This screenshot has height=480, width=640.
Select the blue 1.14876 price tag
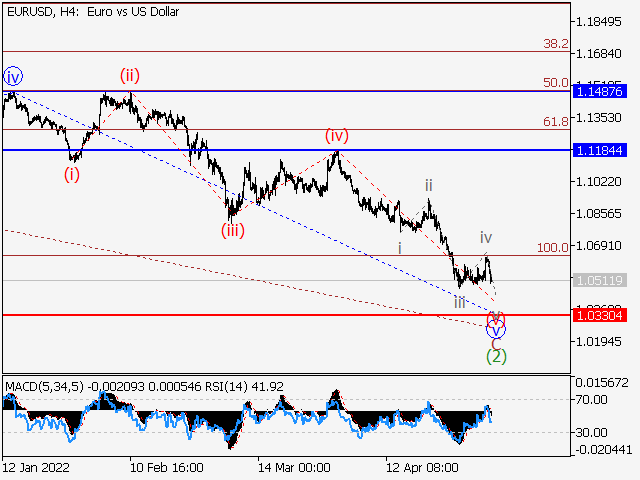point(600,91)
